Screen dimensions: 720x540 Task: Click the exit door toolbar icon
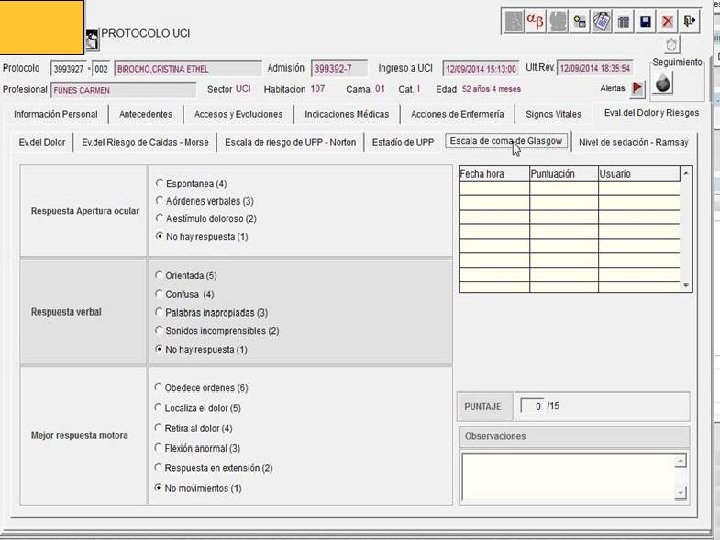click(x=689, y=22)
